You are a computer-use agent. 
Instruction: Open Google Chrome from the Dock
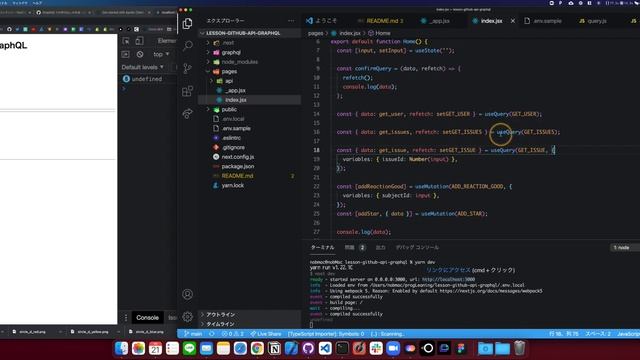257,348
